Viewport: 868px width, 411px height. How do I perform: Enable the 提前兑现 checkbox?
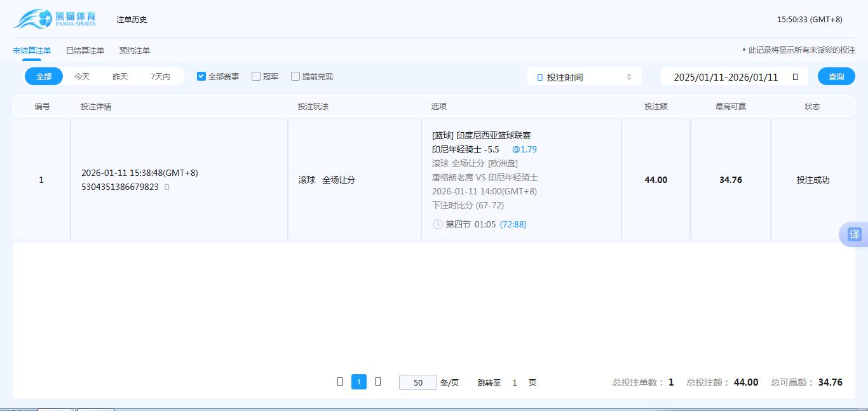295,76
